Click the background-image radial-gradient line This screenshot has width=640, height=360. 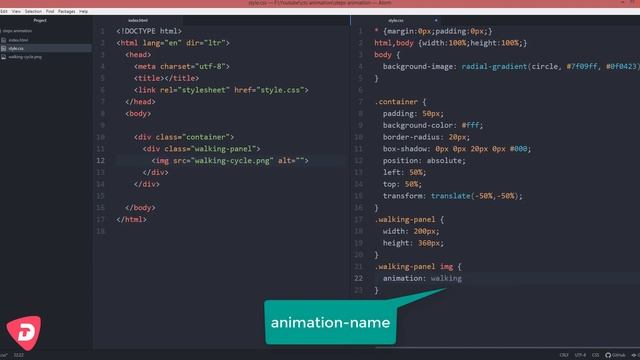click(511, 67)
